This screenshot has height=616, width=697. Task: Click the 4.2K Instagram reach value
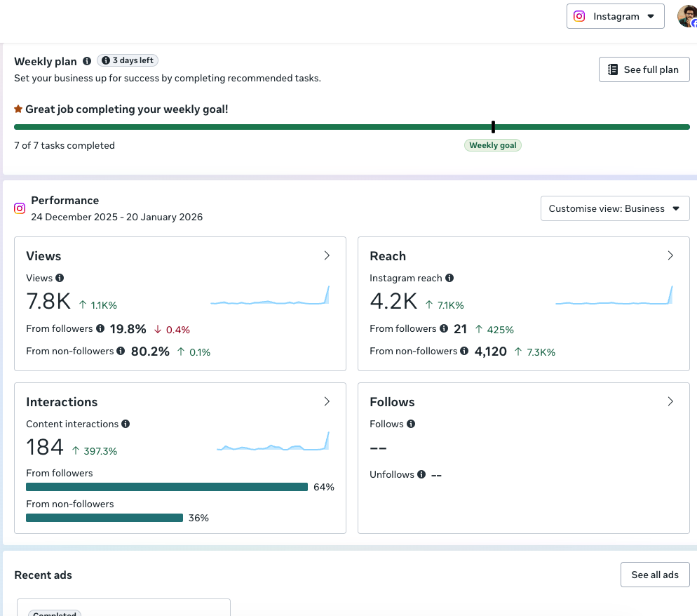coord(393,302)
